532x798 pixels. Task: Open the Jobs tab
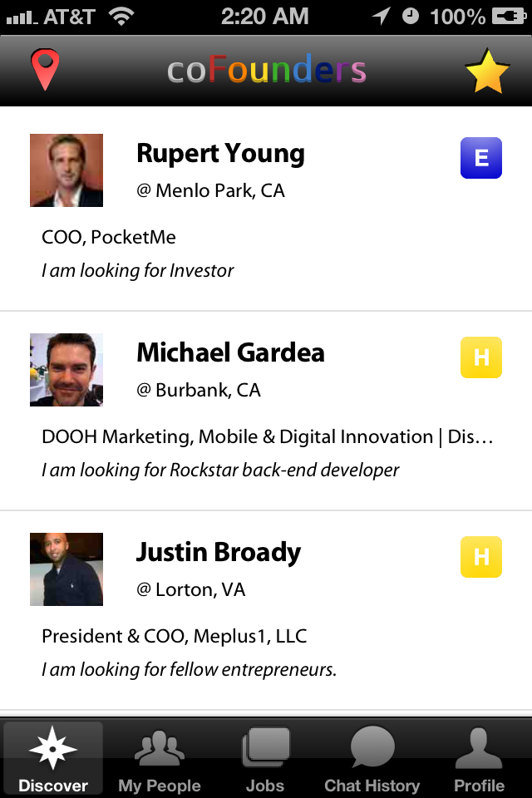[265, 758]
